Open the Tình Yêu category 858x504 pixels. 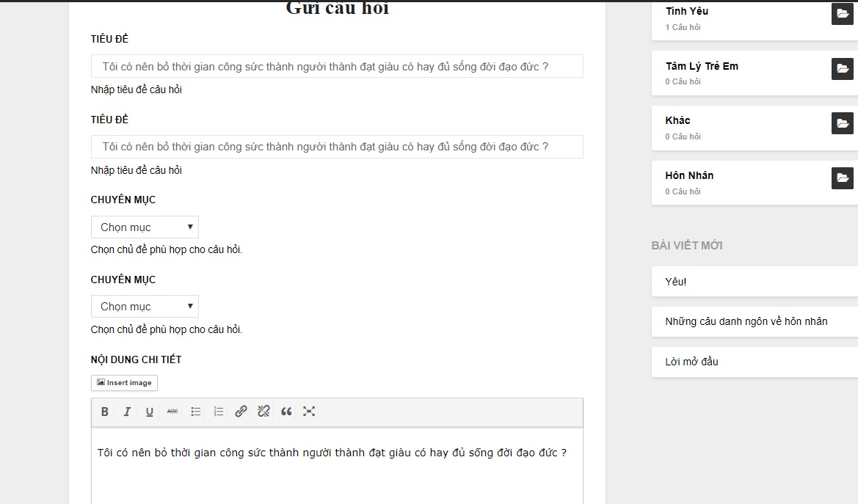687,11
